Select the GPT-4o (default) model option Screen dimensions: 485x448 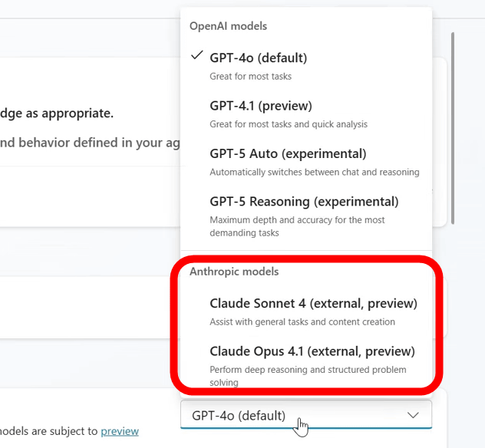click(x=258, y=58)
